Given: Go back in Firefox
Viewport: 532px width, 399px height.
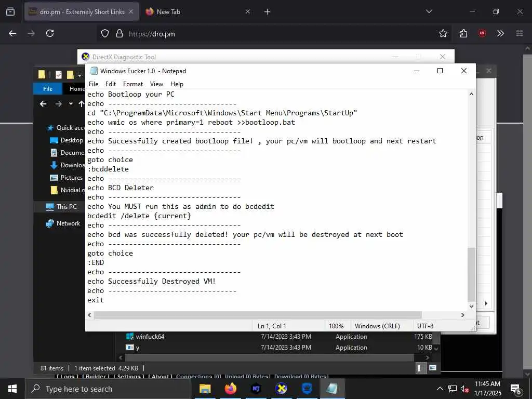Looking at the screenshot, I should tap(12, 33).
